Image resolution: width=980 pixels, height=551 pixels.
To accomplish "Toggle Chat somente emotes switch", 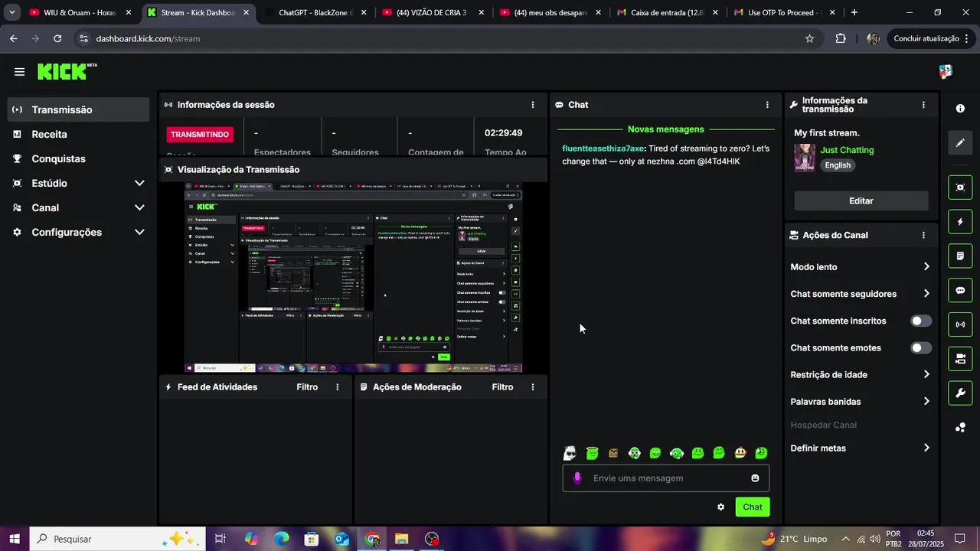I will (921, 348).
